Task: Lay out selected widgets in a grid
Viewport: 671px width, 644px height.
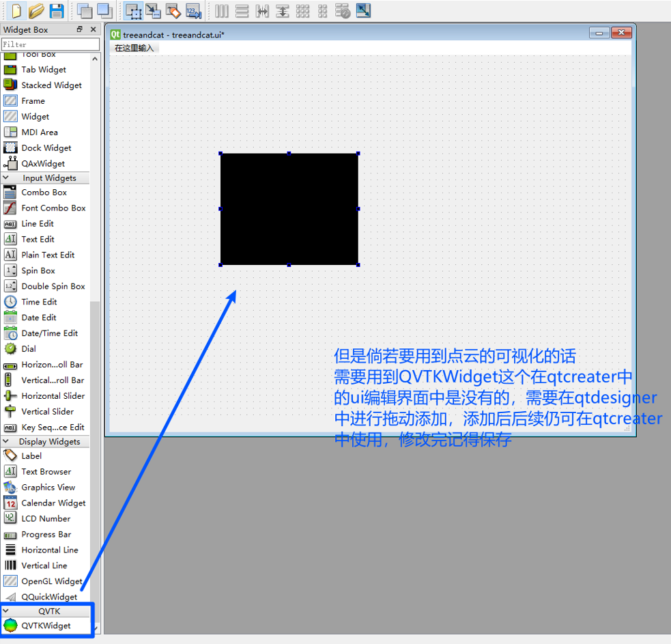Action: pyautogui.click(x=302, y=11)
